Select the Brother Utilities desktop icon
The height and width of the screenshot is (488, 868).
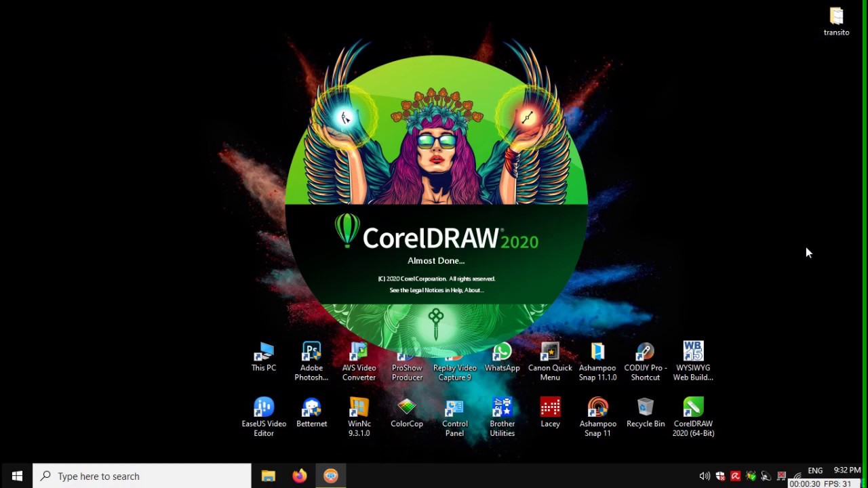(x=502, y=417)
